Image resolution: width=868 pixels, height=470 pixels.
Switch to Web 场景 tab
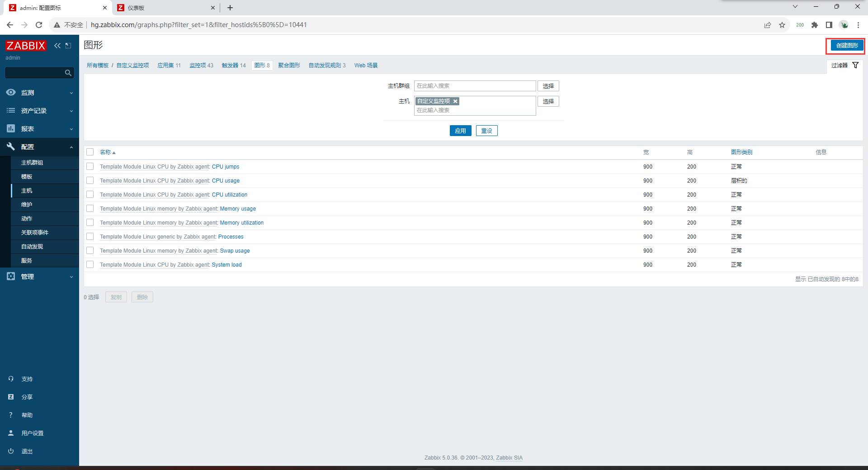click(x=366, y=66)
